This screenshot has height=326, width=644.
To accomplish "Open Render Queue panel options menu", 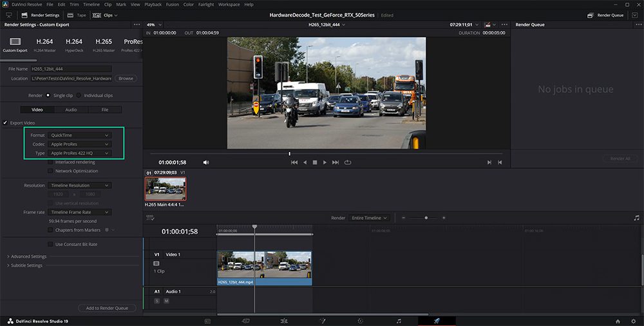I will 638,24.
